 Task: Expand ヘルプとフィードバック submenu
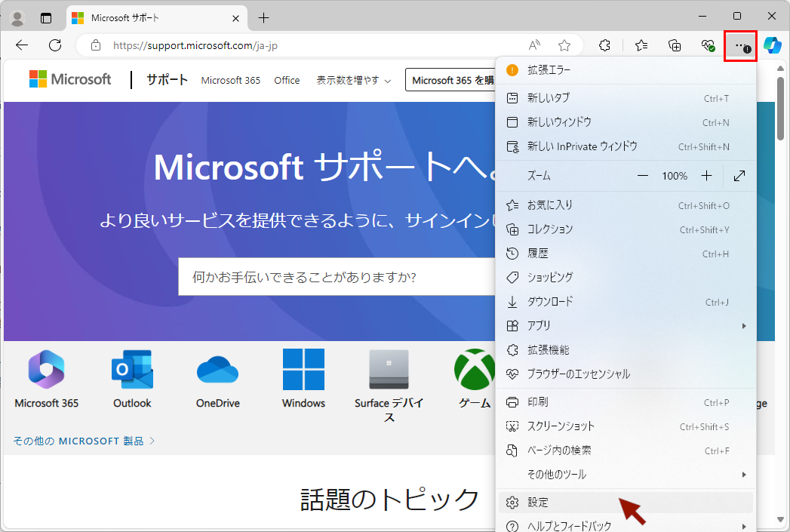tap(626, 525)
